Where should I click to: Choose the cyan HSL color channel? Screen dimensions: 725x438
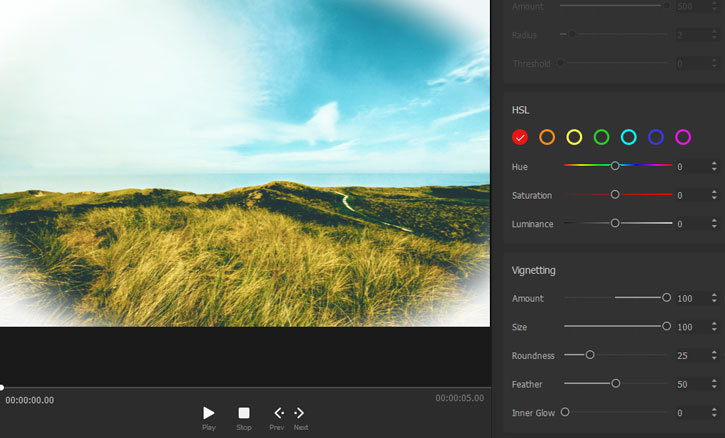point(628,137)
